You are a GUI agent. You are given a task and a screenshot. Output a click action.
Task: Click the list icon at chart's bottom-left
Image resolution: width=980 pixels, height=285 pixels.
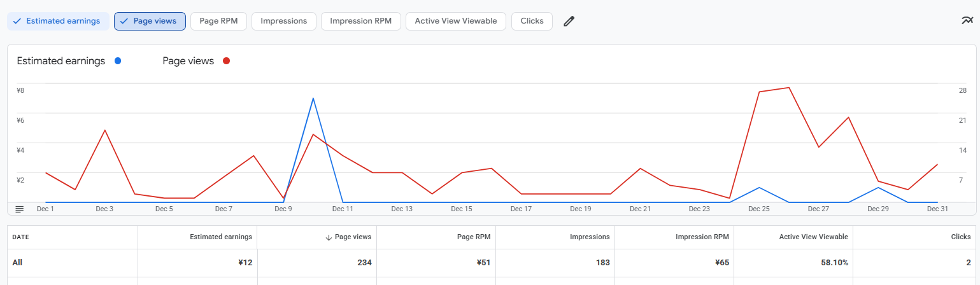click(19, 209)
